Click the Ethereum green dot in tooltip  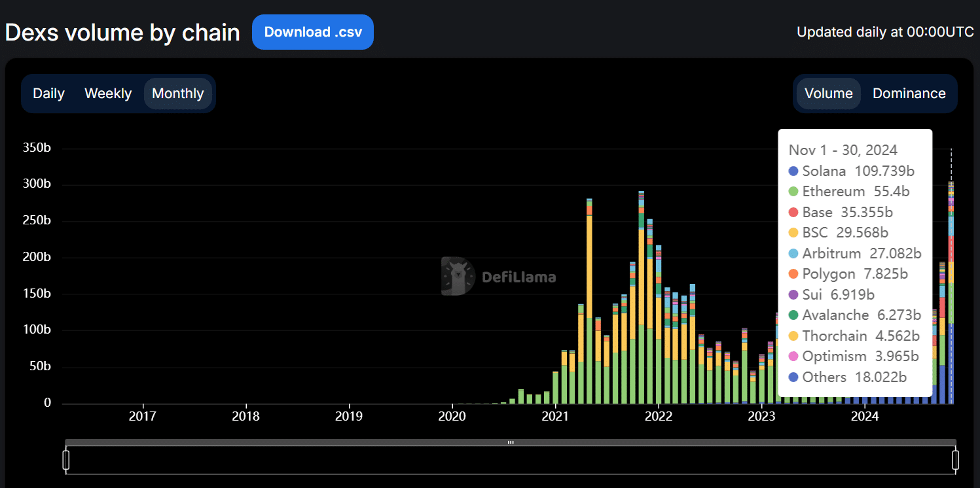pos(793,192)
